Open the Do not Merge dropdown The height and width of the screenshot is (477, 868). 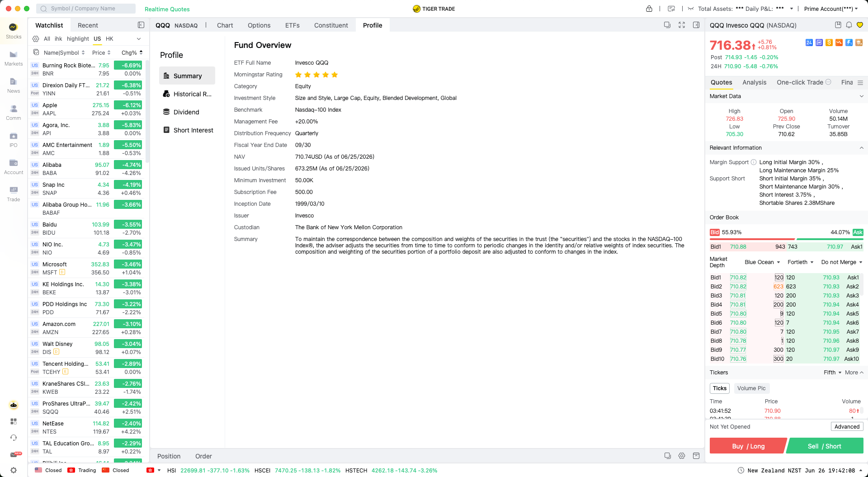[842, 262]
